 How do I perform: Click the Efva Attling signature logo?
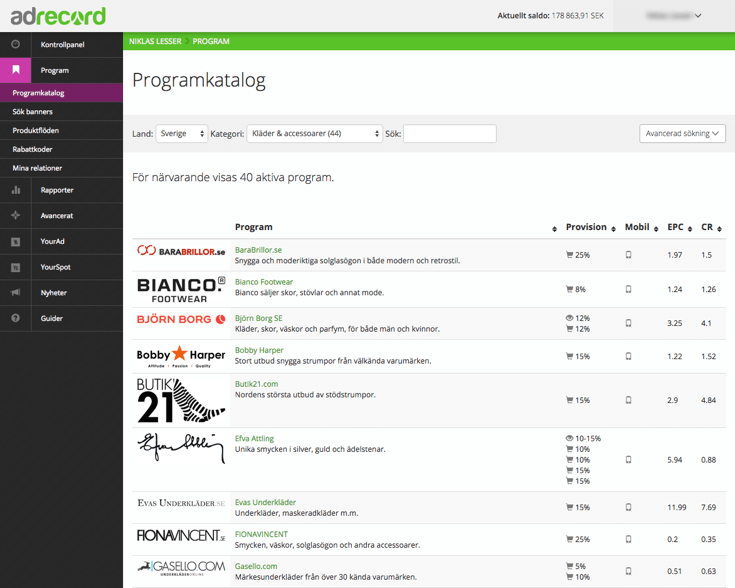coord(181,448)
